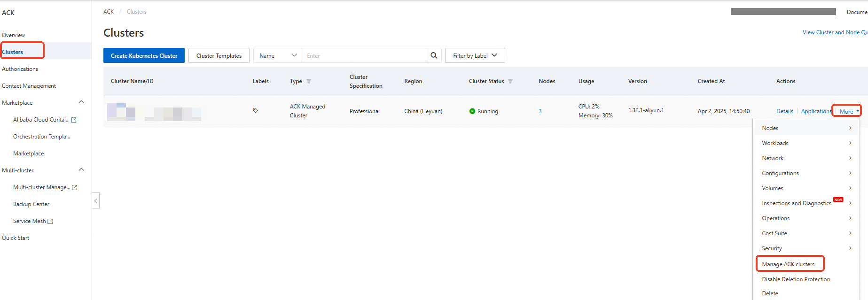This screenshot has width=868, height=300.
Task: Expand the Volumes submenu
Action: pos(806,188)
